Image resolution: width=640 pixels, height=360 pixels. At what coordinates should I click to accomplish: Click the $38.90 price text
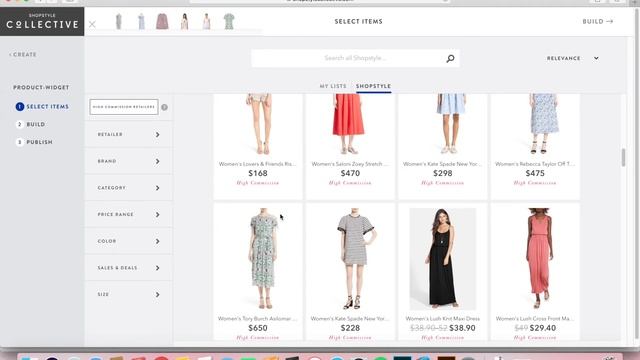(x=462, y=328)
